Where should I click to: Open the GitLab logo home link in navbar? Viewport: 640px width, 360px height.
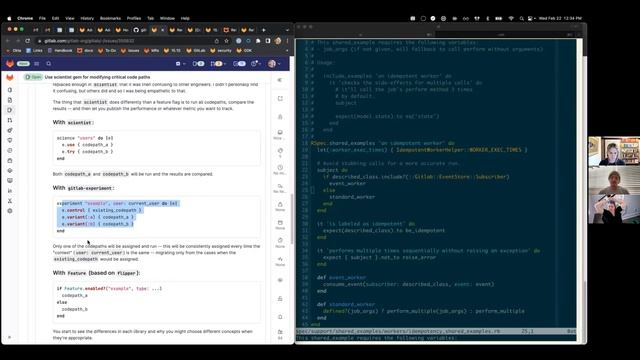click(10, 64)
